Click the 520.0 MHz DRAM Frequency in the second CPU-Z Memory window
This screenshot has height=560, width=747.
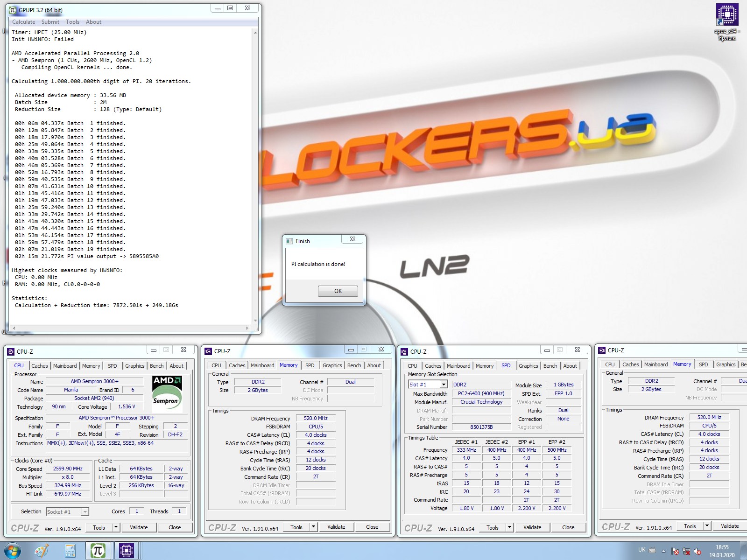click(316, 418)
